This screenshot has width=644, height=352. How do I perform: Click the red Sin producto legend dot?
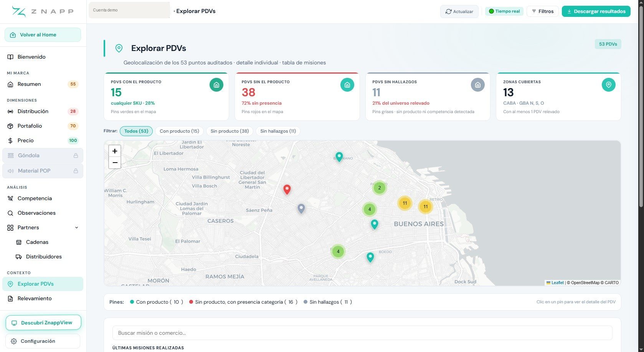(x=191, y=302)
